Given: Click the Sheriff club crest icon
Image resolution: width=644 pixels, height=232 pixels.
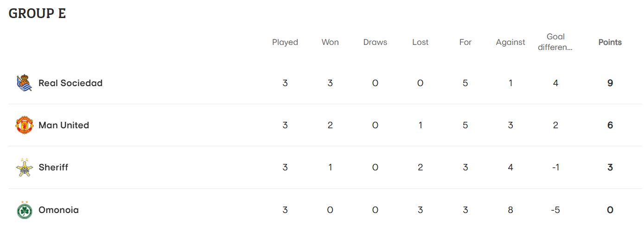Looking at the screenshot, I should tap(24, 167).
